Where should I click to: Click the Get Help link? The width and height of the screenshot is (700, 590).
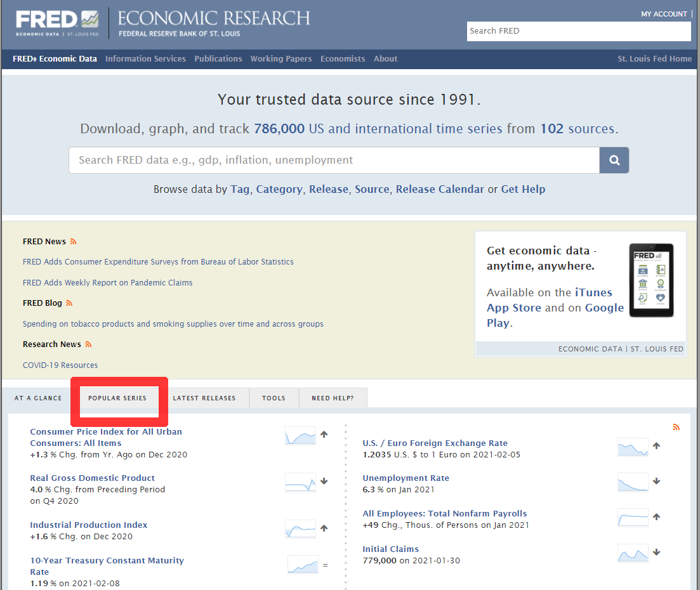pos(523,189)
